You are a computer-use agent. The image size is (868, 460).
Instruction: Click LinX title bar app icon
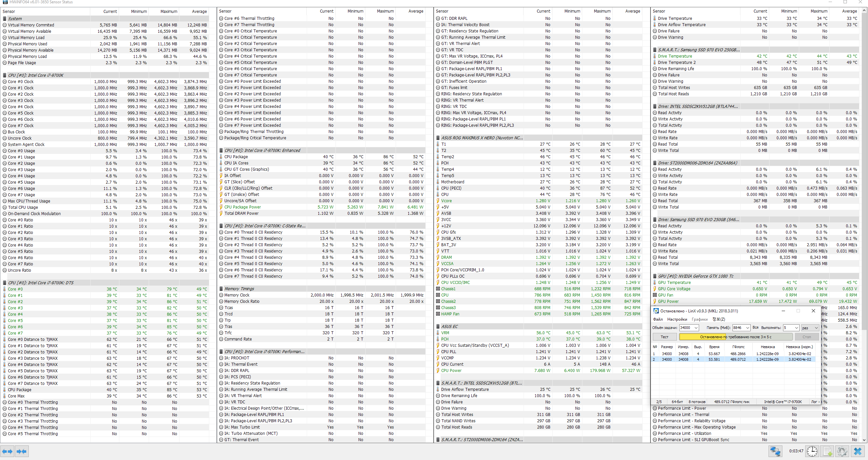point(656,311)
